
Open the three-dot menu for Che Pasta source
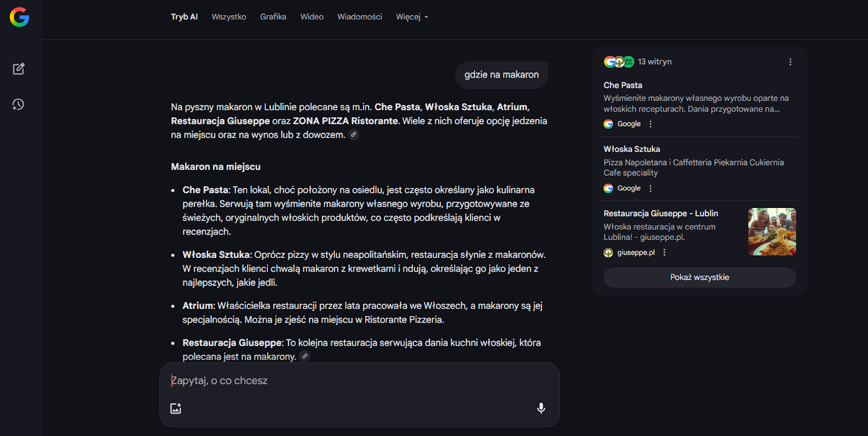650,124
